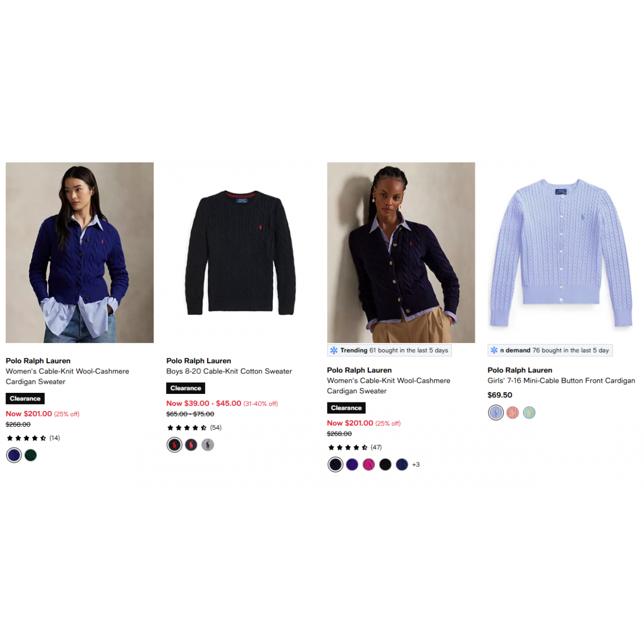The height and width of the screenshot is (644, 644).
Task: Show the +3 additional colors
Action: tap(416, 465)
